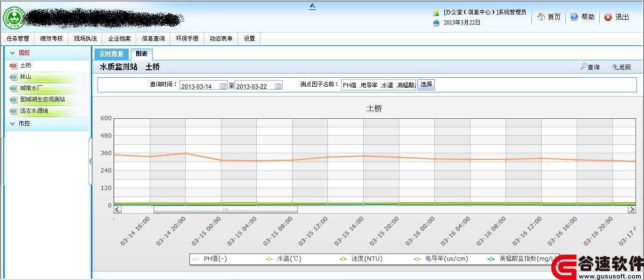Image resolution: width=644 pixels, height=280 pixels.
Task: Click the y-axis value 600
Action: tap(106, 118)
